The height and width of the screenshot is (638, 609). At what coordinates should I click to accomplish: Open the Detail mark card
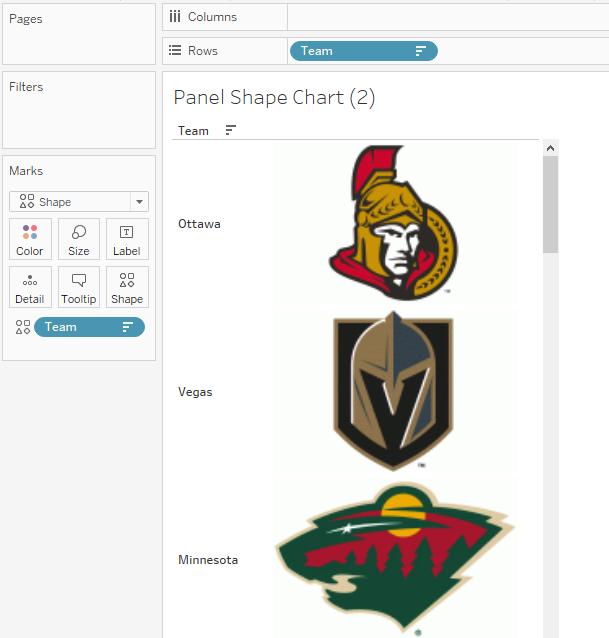(30, 287)
